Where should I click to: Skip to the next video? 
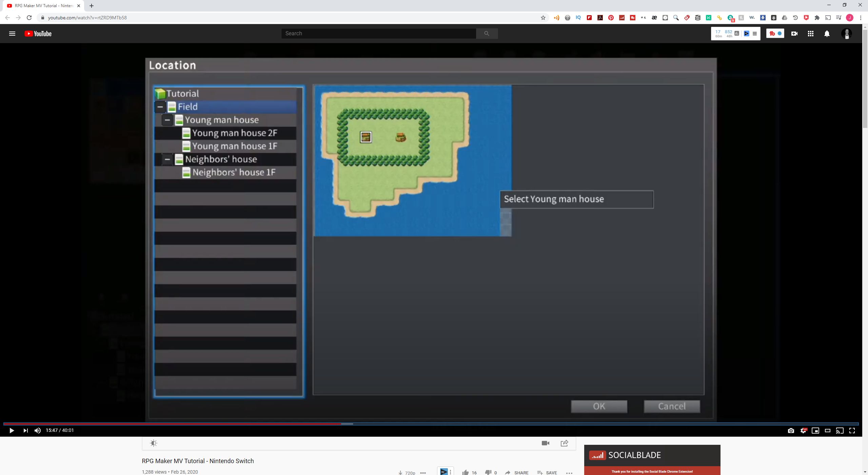[25, 431]
